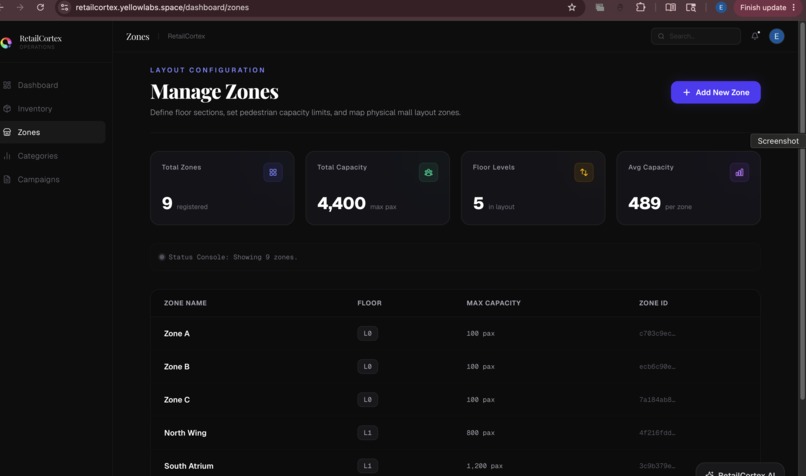The width and height of the screenshot is (806, 476).
Task: Click the Inventory box icon
Action: (7, 108)
